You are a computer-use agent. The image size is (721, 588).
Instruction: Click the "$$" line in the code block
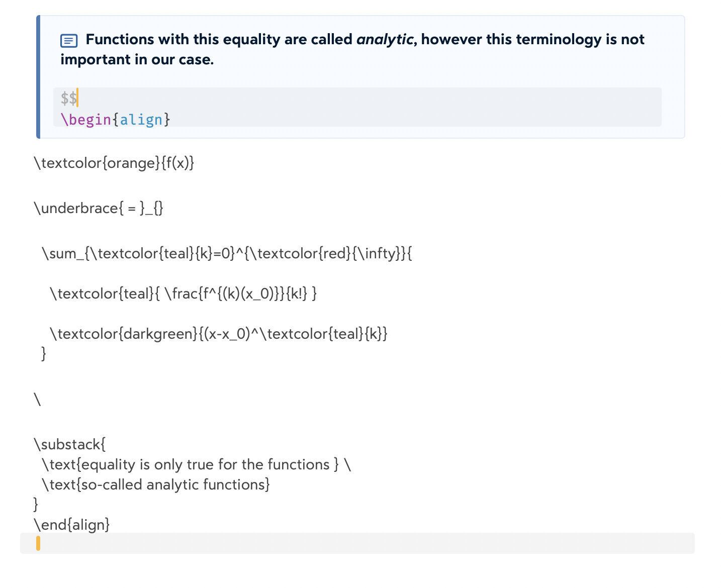coord(68,98)
